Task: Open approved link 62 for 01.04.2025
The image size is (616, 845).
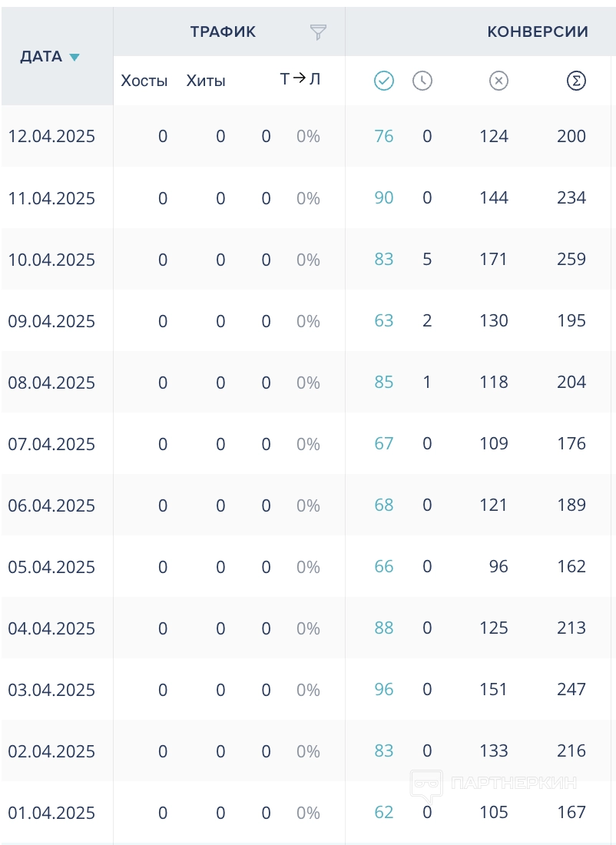Action: (x=384, y=813)
